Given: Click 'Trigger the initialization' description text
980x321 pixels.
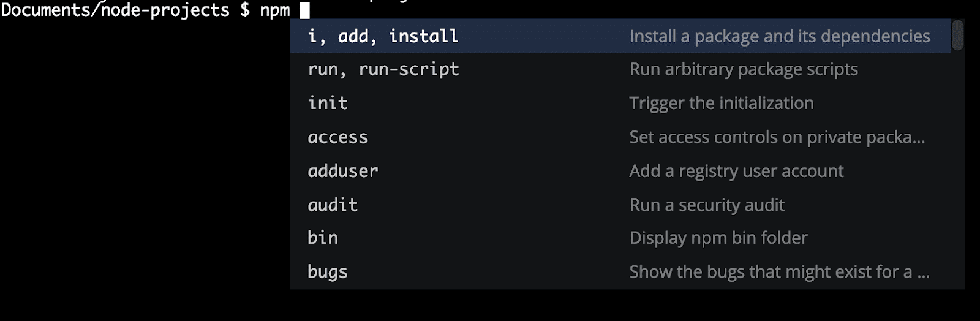Looking at the screenshot, I should coord(722,104).
